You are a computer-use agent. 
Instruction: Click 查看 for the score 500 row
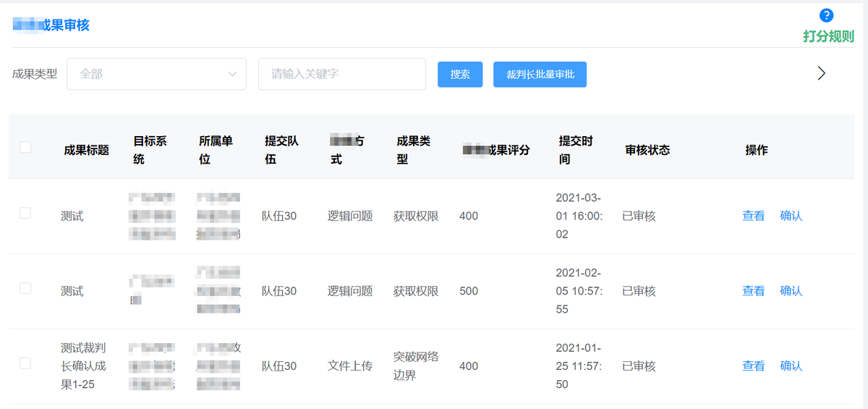click(x=753, y=291)
